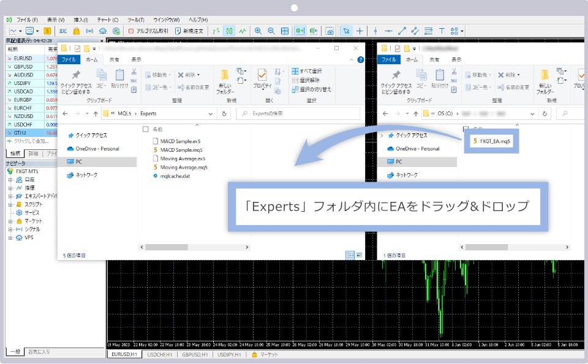Select the EURUSD row in Market Watch
This screenshot has width=588, height=364.
coord(31,58)
